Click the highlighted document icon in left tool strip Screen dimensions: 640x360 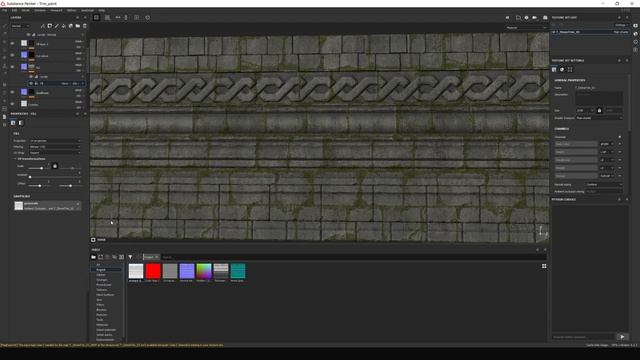pos(4,117)
